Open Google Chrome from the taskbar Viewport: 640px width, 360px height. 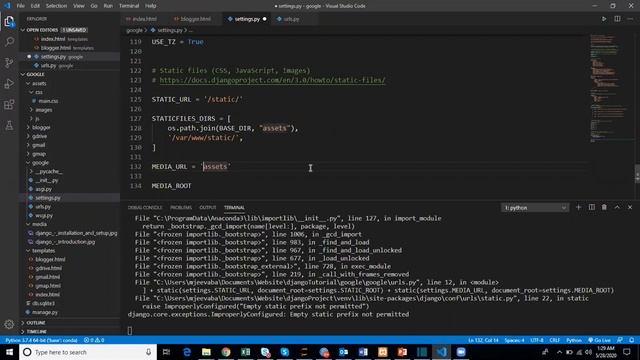226,352
